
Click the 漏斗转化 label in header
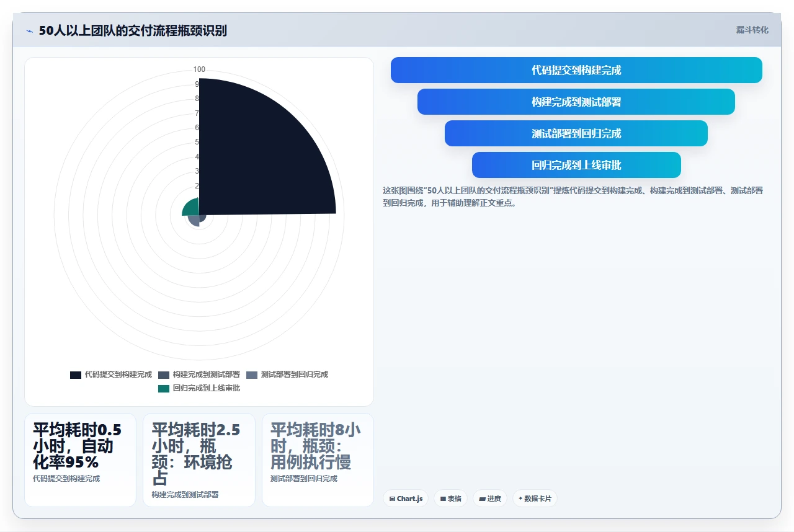(x=752, y=30)
